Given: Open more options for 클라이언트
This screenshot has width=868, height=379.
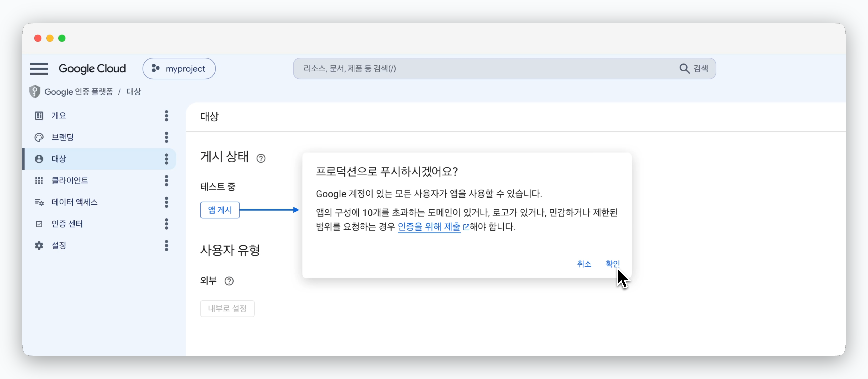Looking at the screenshot, I should pyautogui.click(x=166, y=181).
